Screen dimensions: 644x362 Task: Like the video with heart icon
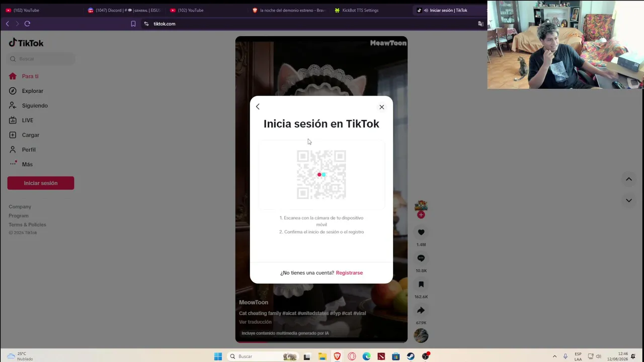(421, 232)
